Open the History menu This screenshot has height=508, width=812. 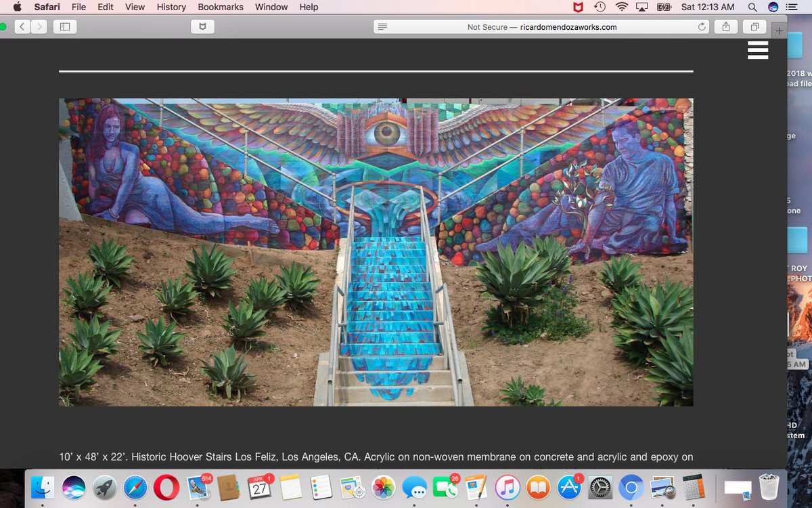(171, 7)
